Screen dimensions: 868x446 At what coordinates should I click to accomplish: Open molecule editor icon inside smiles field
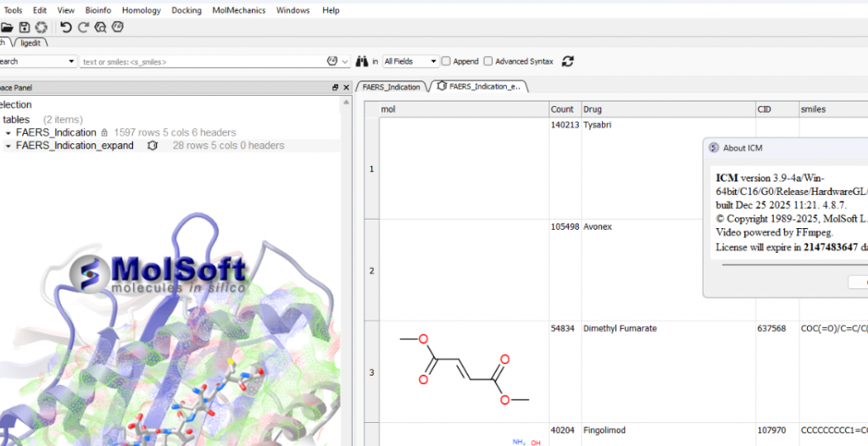332,61
